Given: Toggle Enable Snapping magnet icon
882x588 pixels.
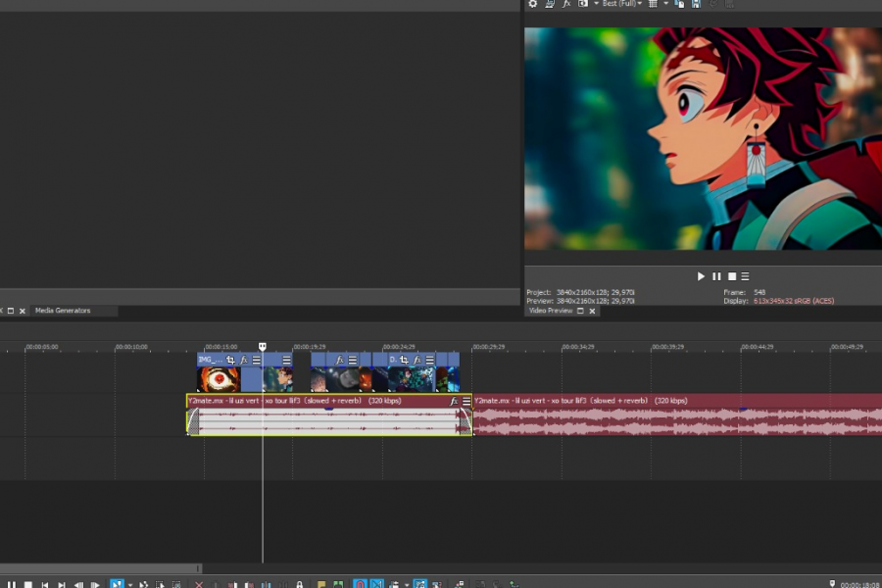Looking at the screenshot, I should [x=360, y=584].
